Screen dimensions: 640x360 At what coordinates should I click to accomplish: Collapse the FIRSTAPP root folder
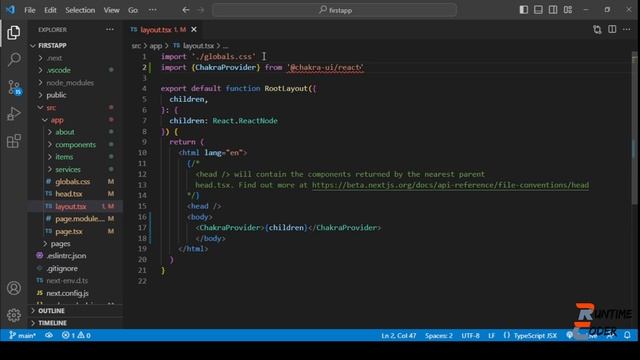coord(76,45)
